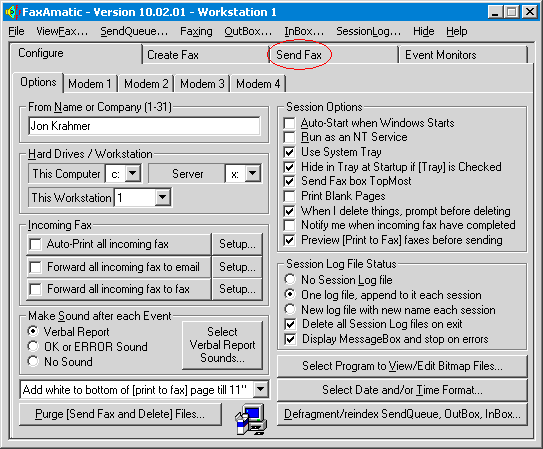Open Setup for Forward to fax
543x449 pixels.
pyautogui.click(x=237, y=289)
